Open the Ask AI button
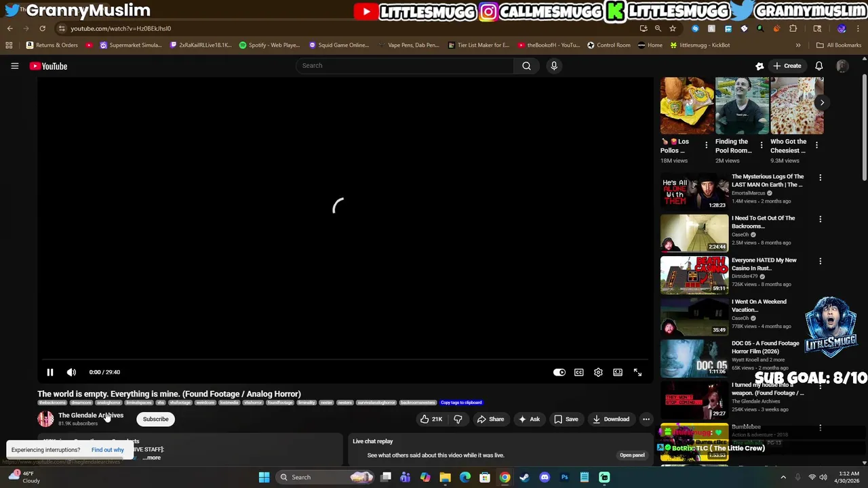 click(x=529, y=419)
